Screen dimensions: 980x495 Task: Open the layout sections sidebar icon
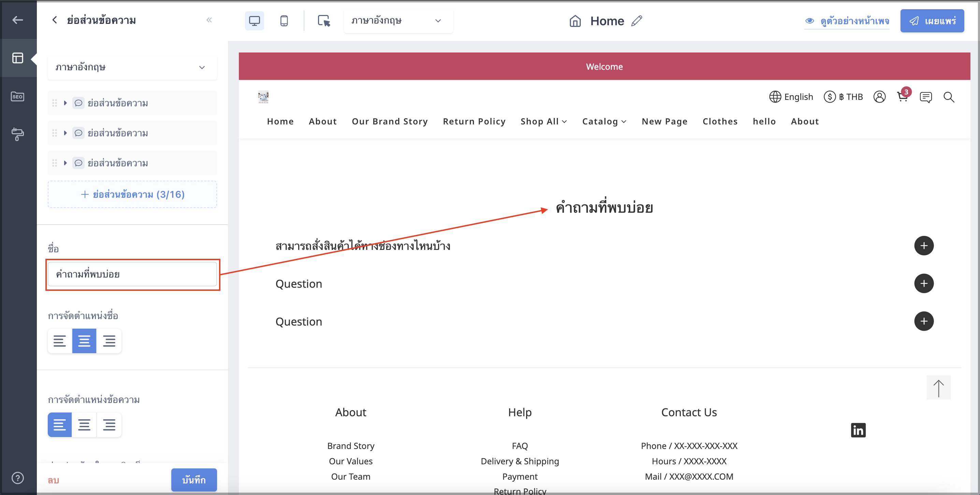(17, 58)
